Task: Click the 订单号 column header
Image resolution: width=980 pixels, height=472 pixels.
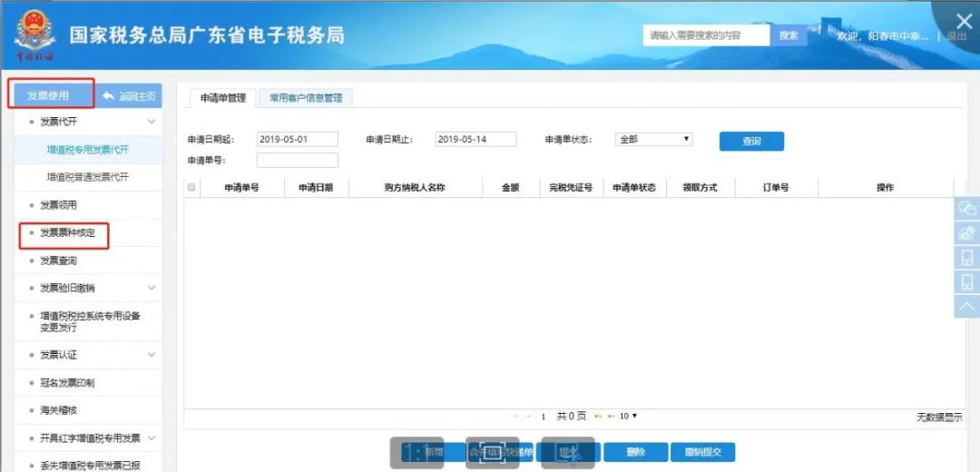Action: (776, 188)
